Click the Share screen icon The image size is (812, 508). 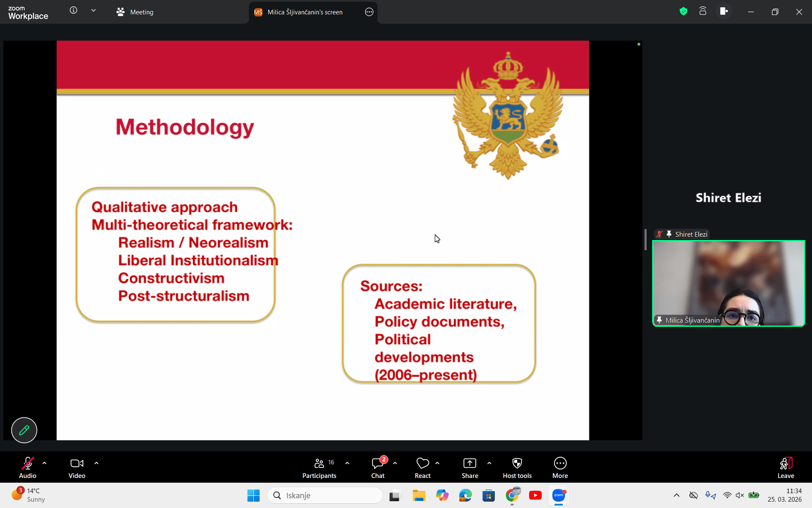(x=469, y=464)
